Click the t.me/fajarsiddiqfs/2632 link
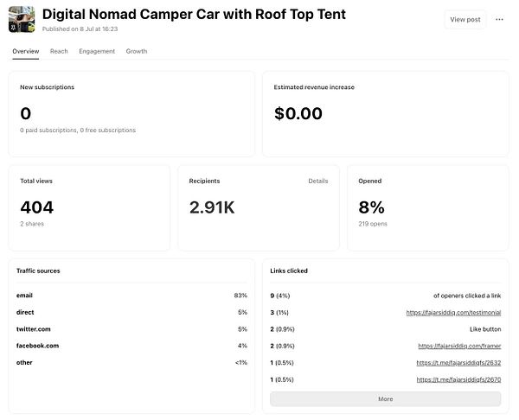519x420 pixels. [x=458, y=363]
